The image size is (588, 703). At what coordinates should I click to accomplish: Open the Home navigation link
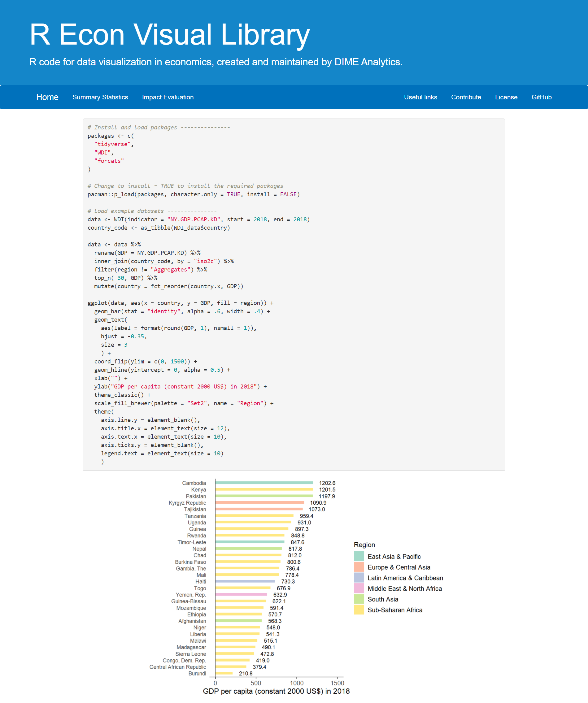pos(47,97)
